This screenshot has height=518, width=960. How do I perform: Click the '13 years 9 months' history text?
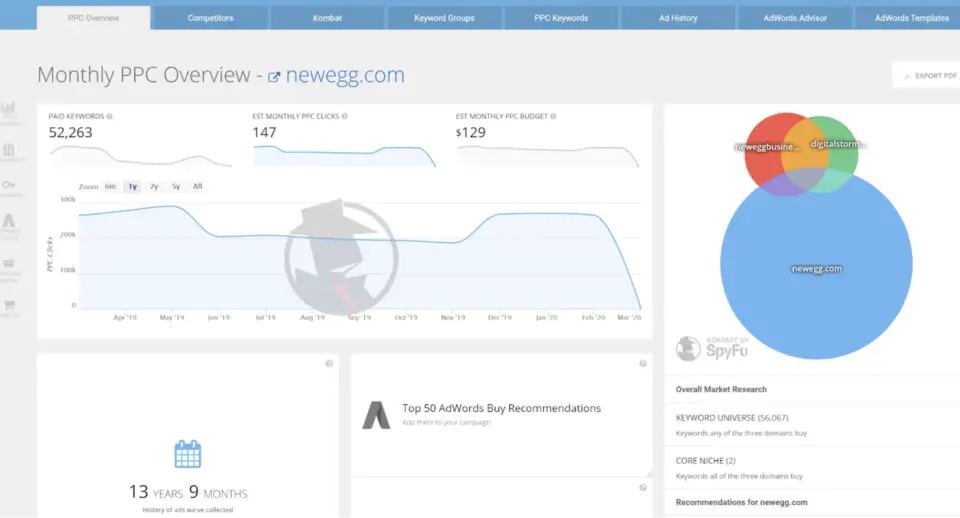[188, 492]
